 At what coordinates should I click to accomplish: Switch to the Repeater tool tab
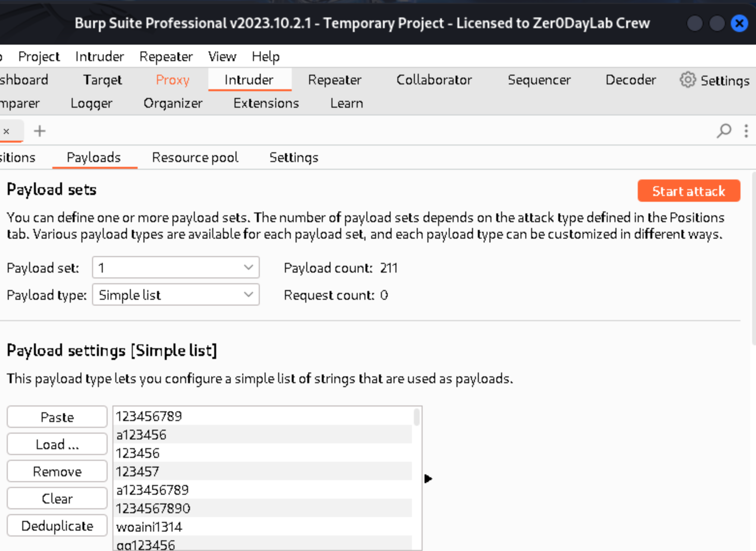[x=335, y=80]
